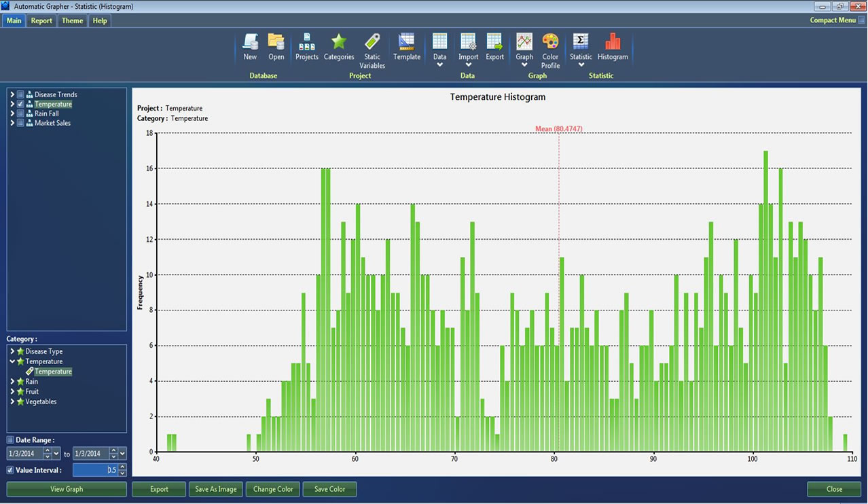Switch to the Main tab
Screen dimensions: 868x504
click(x=14, y=20)
